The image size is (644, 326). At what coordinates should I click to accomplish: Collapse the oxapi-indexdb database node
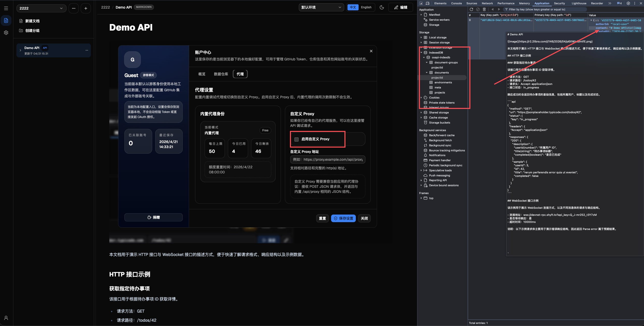click(424, 57)
